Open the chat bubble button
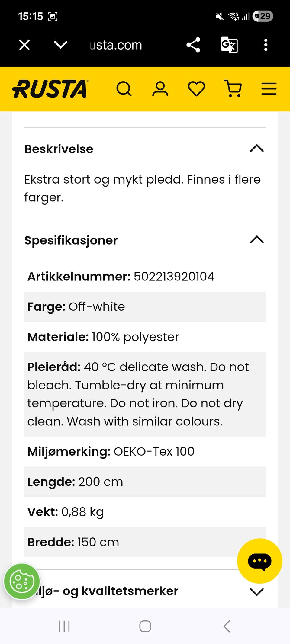Screen dimensions: 290x644 click(260, 561)
